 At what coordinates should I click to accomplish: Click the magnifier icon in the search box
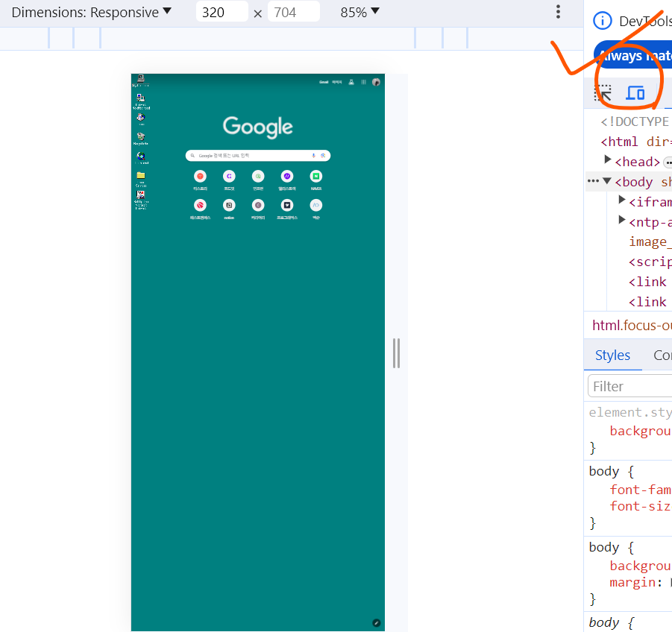click(x=193, y=156)
